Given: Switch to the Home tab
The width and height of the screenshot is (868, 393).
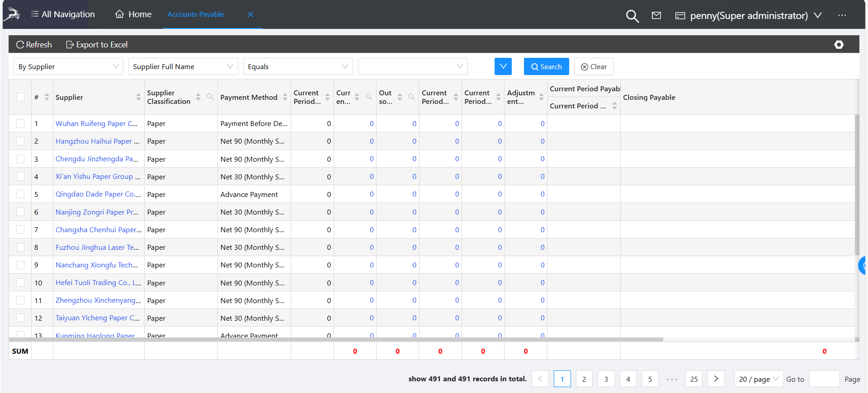Looking at the screenshot, I should (x=133, y=14).
